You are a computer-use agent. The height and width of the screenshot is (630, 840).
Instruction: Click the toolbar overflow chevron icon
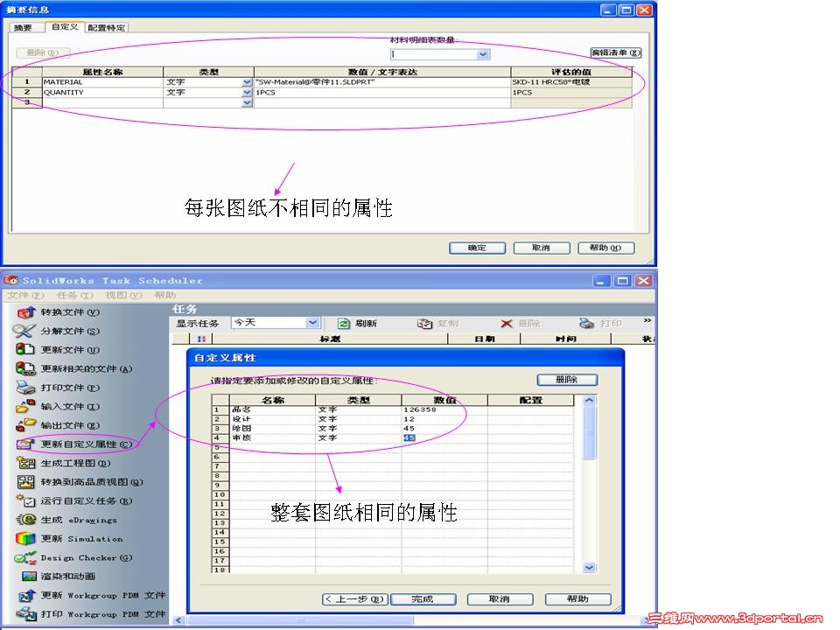tap(647, 320)
